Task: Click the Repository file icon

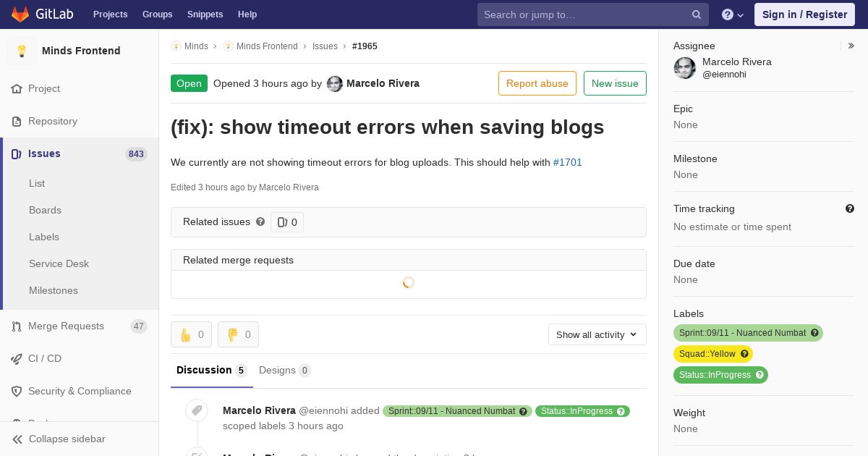Action: [x=17, y=122]
